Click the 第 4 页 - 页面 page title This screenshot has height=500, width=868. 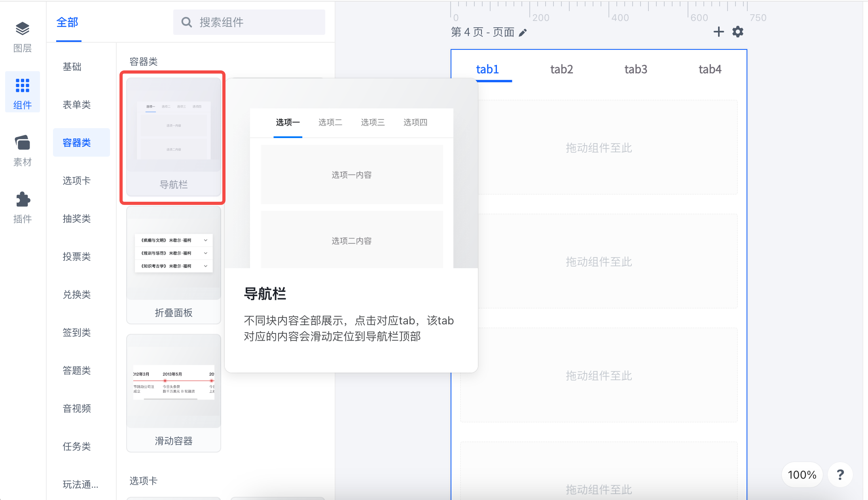pyautogui.click(x=483, y=32)
